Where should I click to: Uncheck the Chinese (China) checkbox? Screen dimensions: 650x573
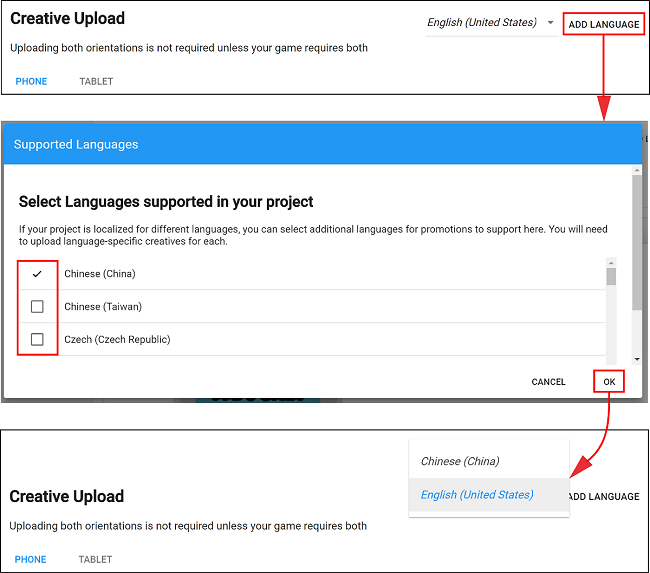click(37, 274)
